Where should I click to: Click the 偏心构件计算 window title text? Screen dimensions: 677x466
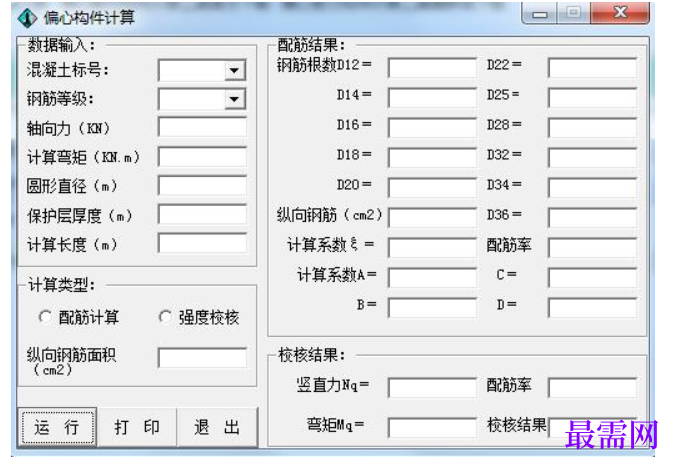tap(89, 18)
